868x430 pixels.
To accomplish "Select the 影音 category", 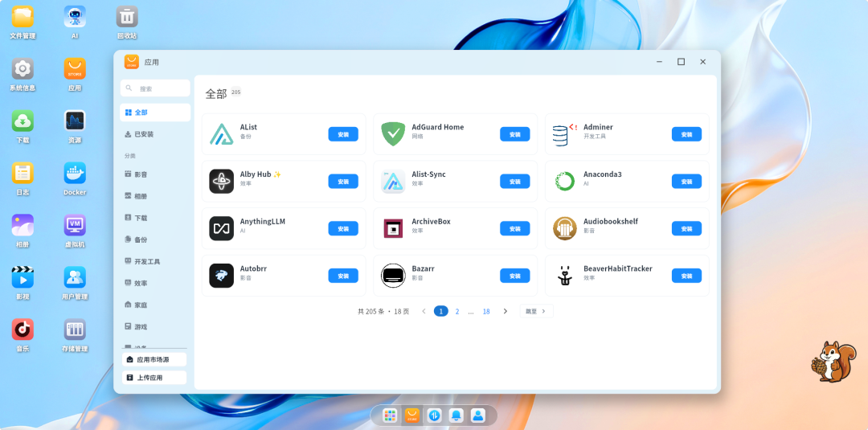I will 155,174.
